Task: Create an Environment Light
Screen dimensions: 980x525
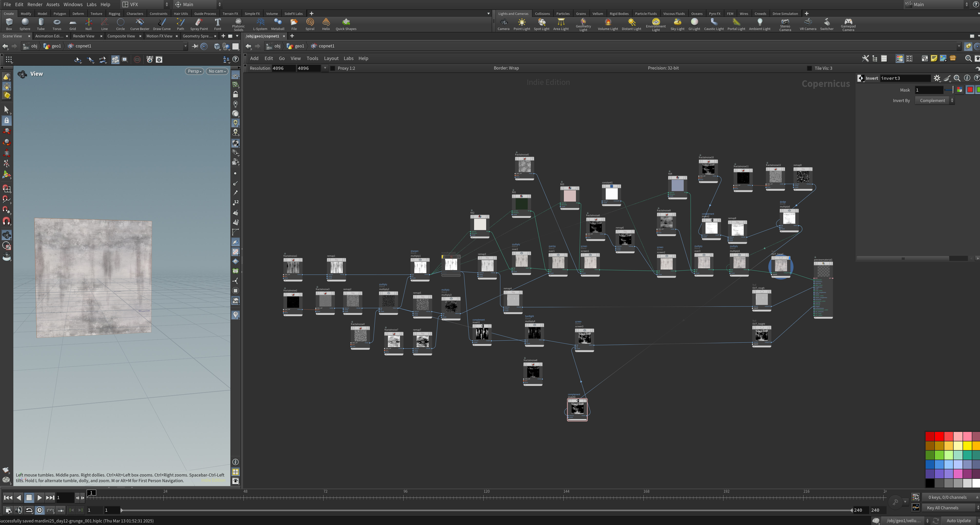Action: tap(655, 24)
